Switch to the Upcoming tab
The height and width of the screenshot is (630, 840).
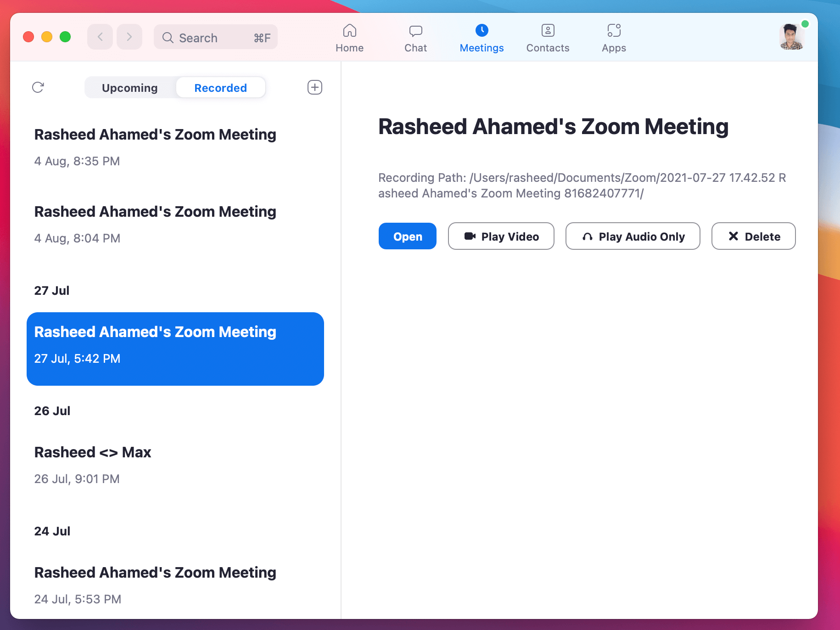pyautogui.click(x=130, y=87)
